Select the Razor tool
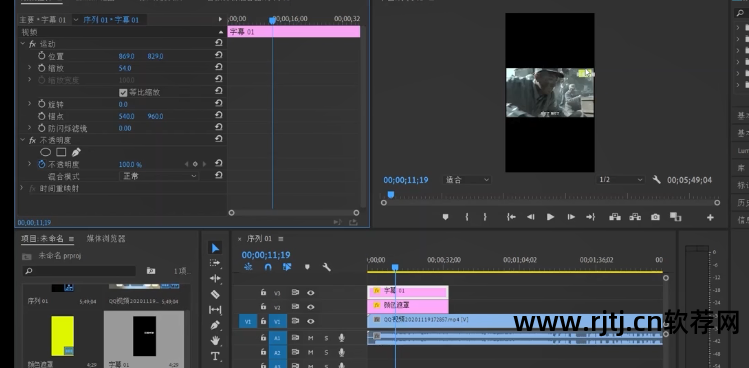 click(x=215, y=294)
